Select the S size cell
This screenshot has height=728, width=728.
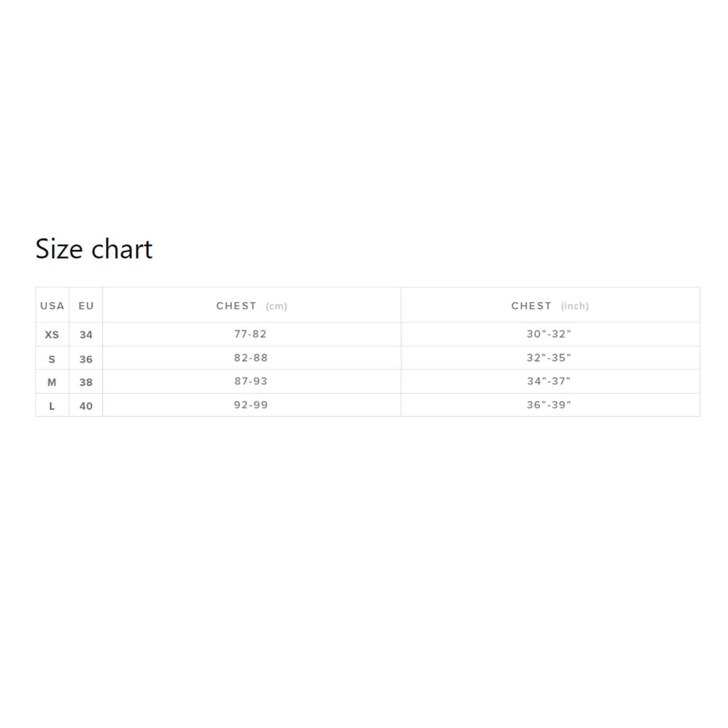pos(52,359)
